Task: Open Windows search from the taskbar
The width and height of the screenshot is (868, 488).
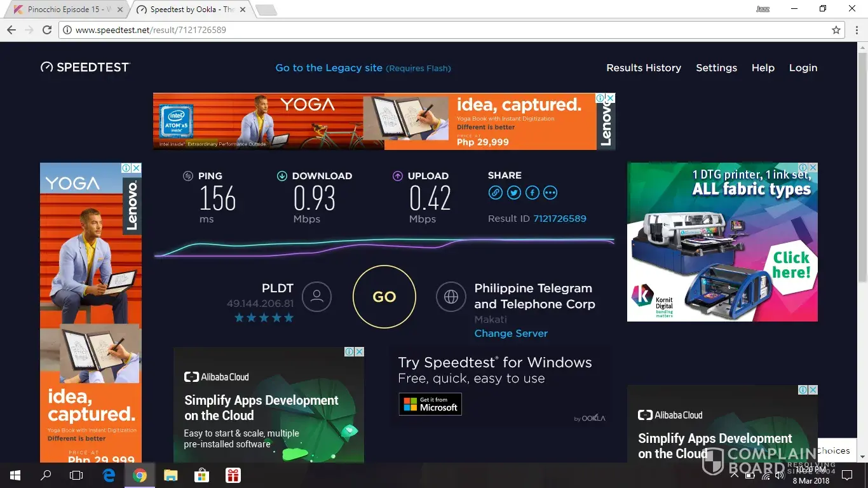Action: click(46, 475)
